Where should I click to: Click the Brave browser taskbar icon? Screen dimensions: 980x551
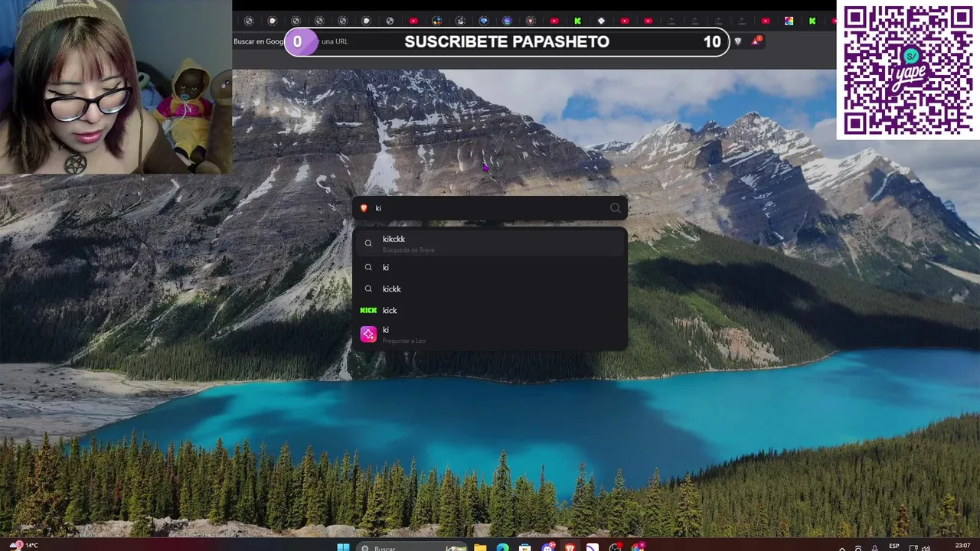(570, 546)
